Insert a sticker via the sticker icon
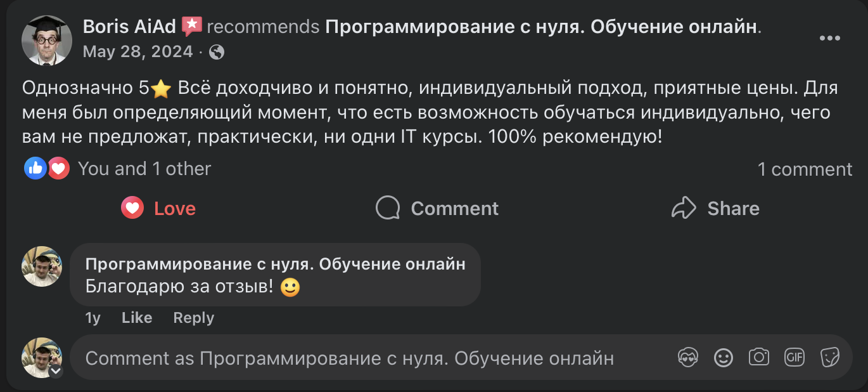The width and height of the screenshot is (868, 392). tap(829, 358)
